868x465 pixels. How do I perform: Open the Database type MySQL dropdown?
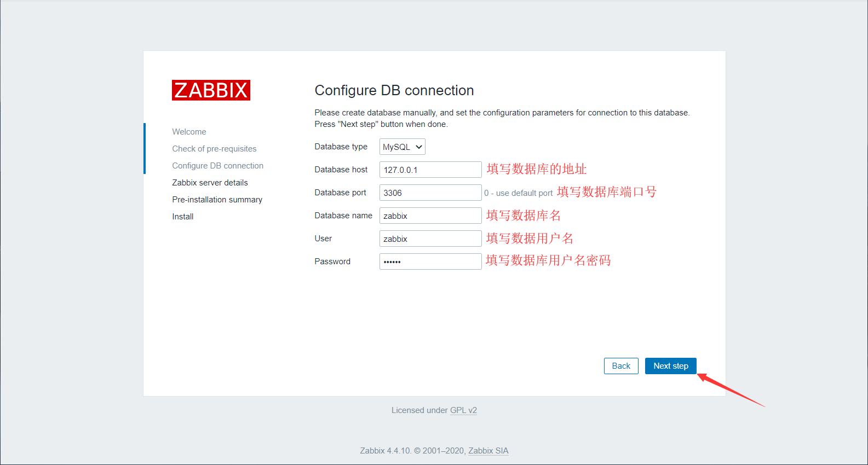[402, 147]
